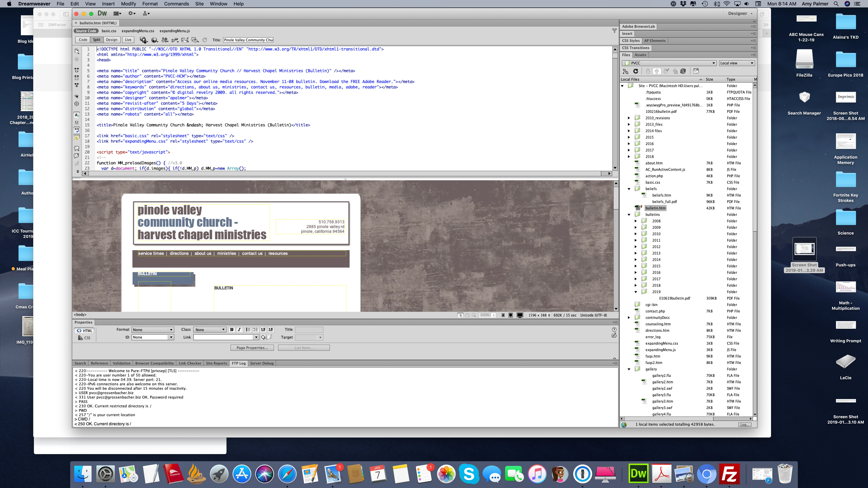
Task: Toggle Live view on
Action: 128,40
